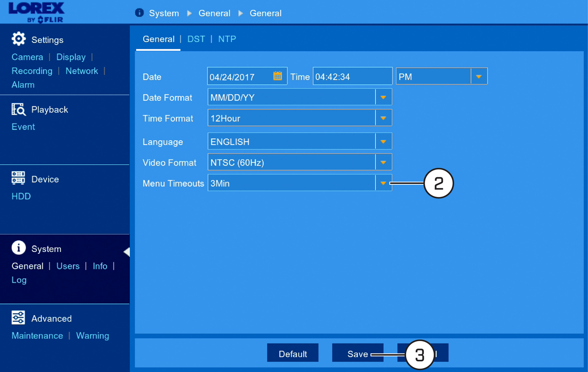
Task: Click the Advanced sliders icon in sidebar
Action: (18, 318)
